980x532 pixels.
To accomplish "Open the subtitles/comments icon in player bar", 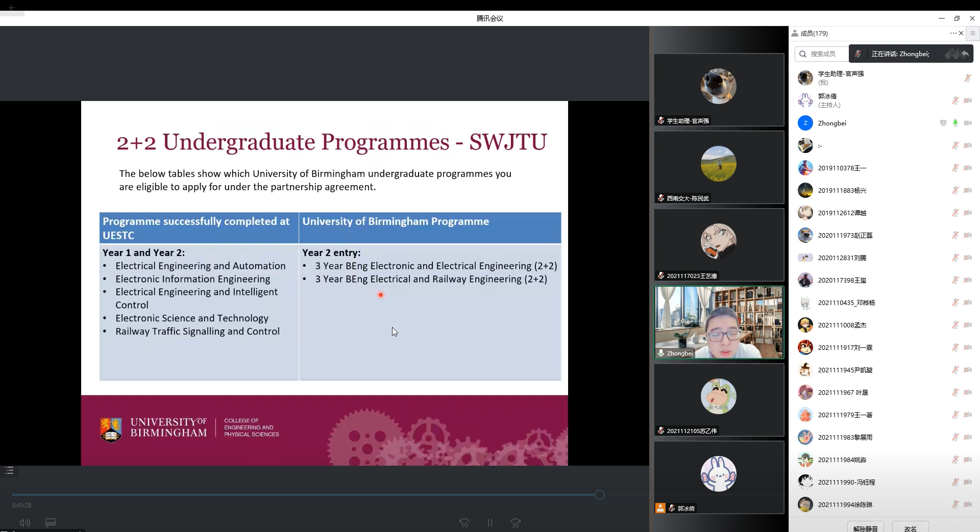I will [51, 523].
